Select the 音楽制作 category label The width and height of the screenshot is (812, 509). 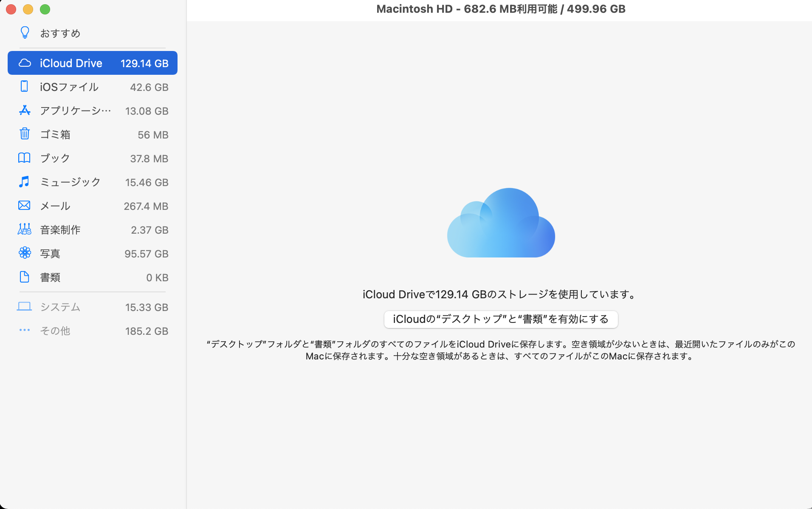pos(60,230)
